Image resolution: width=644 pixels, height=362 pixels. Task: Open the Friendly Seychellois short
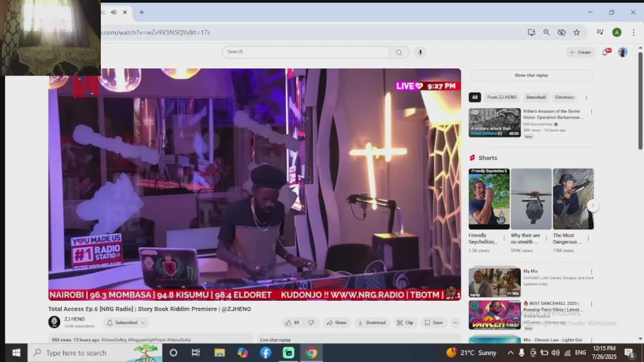pyautogui.click(x=489, y=199)
